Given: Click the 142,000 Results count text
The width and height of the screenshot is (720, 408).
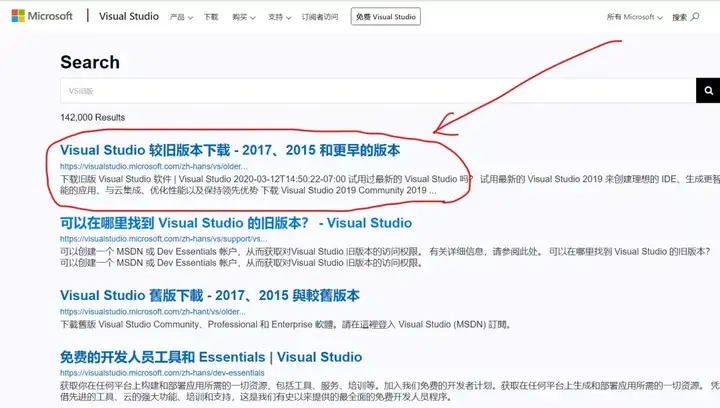Looking at the screenshot, I should pos(93,117).
